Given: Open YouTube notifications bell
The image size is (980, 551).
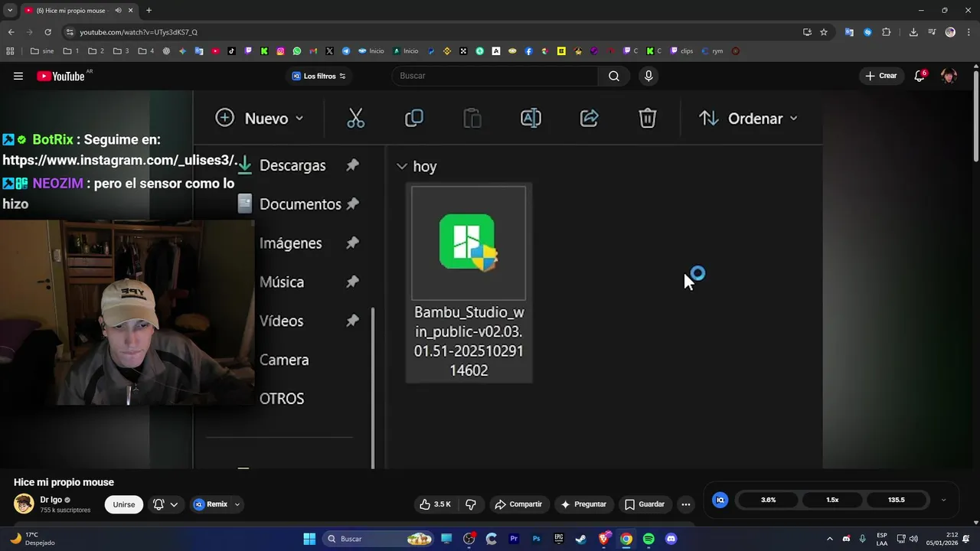Looking at the screenshot, I should tap(920, 76).
